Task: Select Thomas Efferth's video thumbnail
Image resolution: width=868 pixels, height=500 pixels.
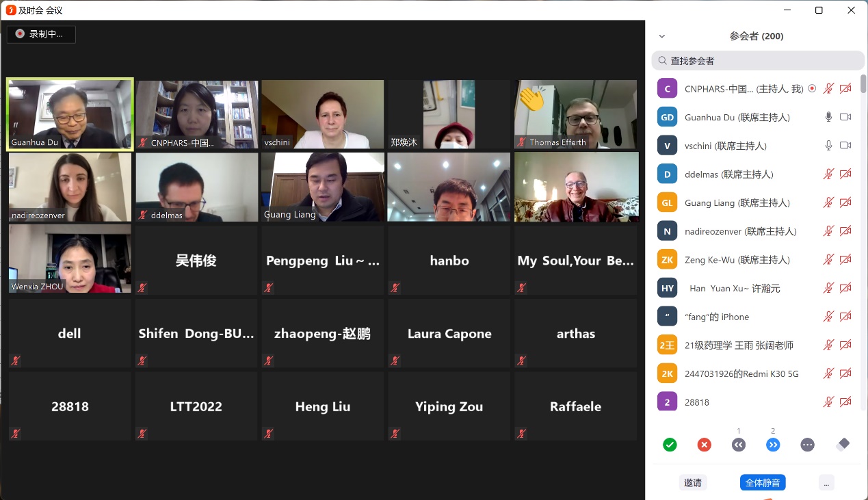Action: tap(576, 114)
